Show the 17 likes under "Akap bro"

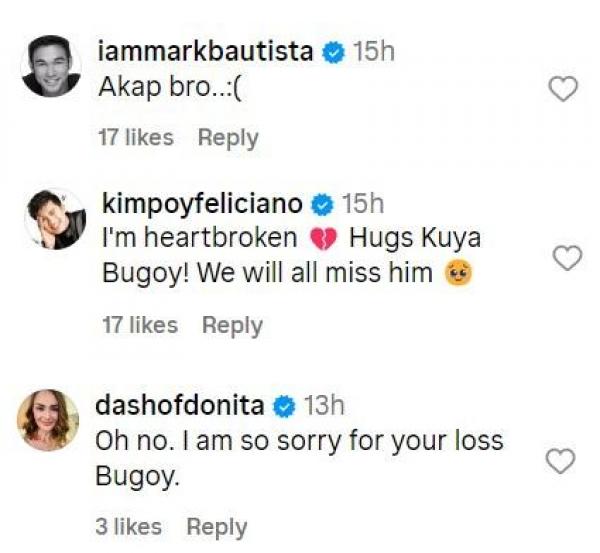(x=136, y=138)
